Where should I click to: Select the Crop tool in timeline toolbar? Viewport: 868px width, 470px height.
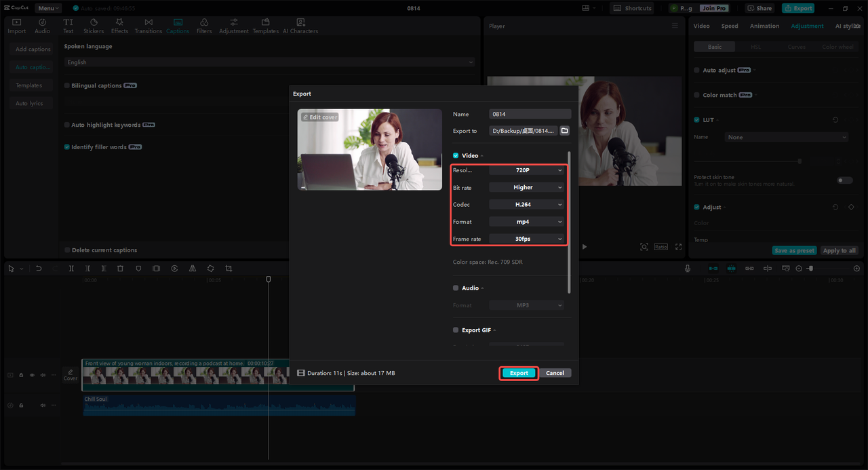click(x=229, y=269)
